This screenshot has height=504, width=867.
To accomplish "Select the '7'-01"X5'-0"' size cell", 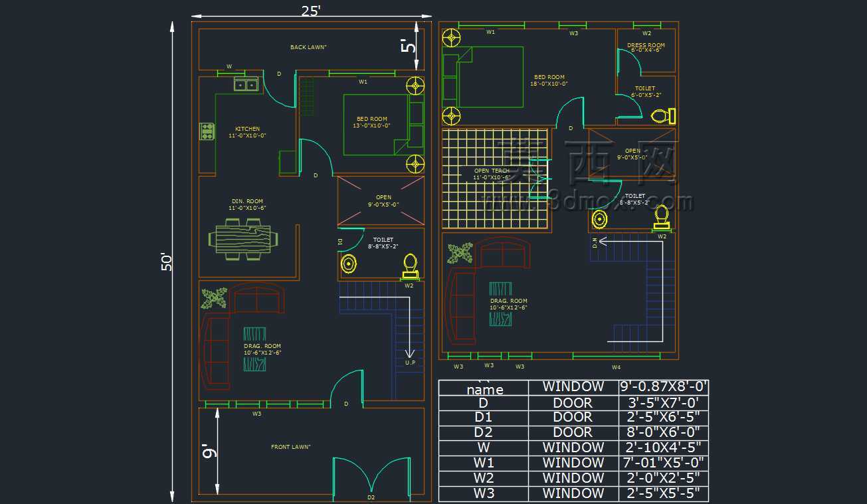I will [663, 463].
